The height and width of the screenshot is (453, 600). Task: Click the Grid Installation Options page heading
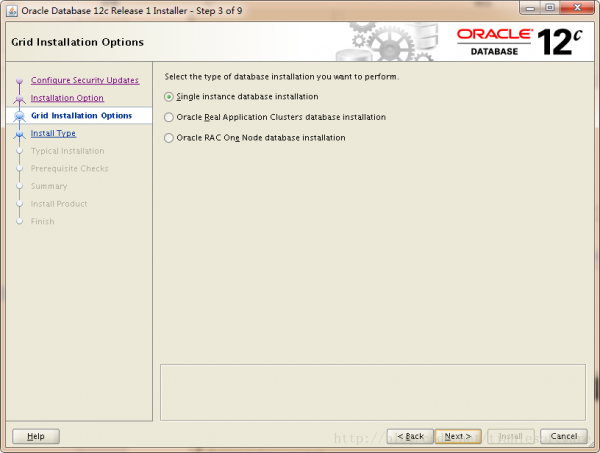[x=78, y=42]
